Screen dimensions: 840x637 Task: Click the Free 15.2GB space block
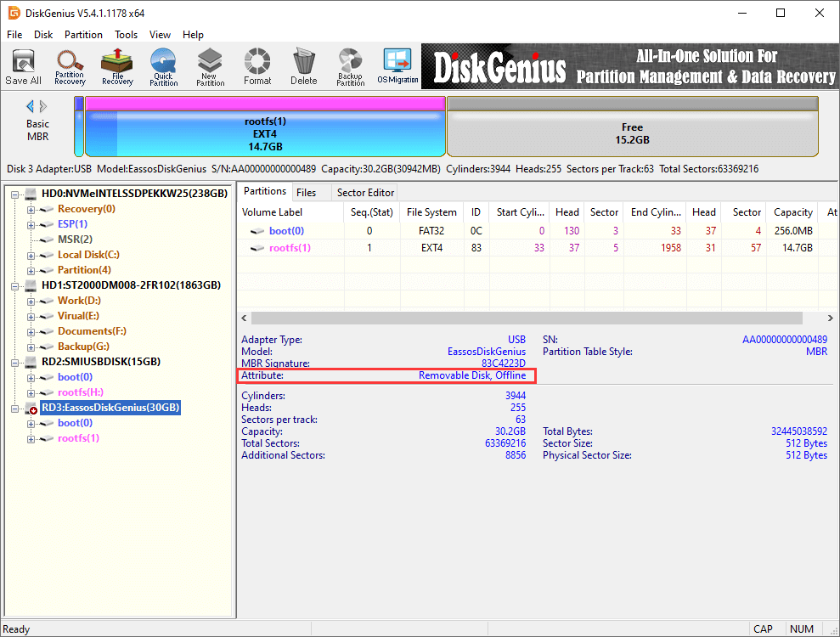pos(632,132)
